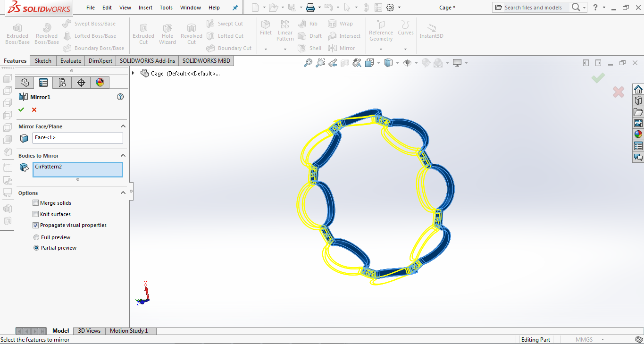The image size is (644, 344).
Task: Enable the Merge solids checkbox
Action: [x=36, y=203]
